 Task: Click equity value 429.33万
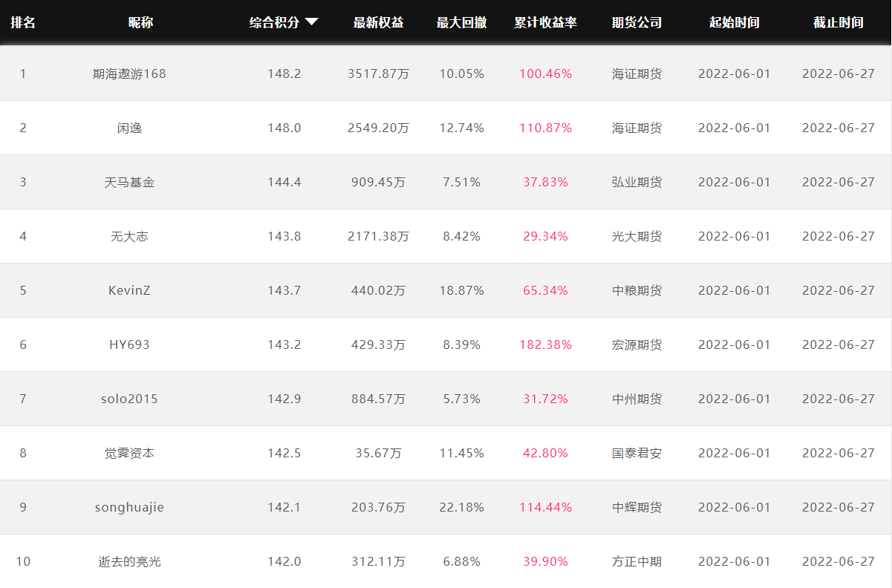tap(379, 344)
